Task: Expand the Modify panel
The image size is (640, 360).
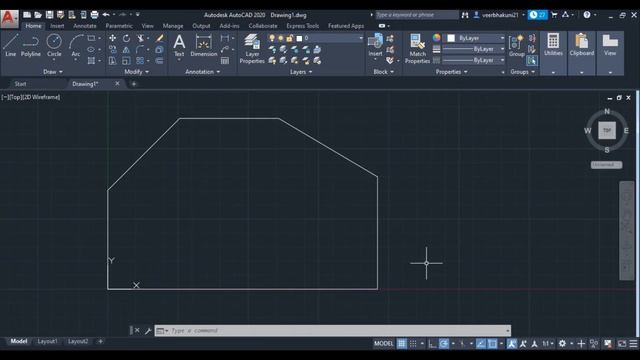Action: tap(137, 72)
